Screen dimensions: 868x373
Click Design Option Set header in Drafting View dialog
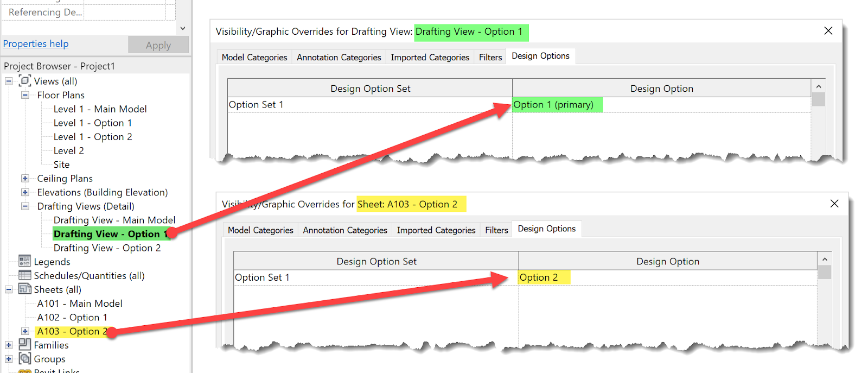pos(370,88)
